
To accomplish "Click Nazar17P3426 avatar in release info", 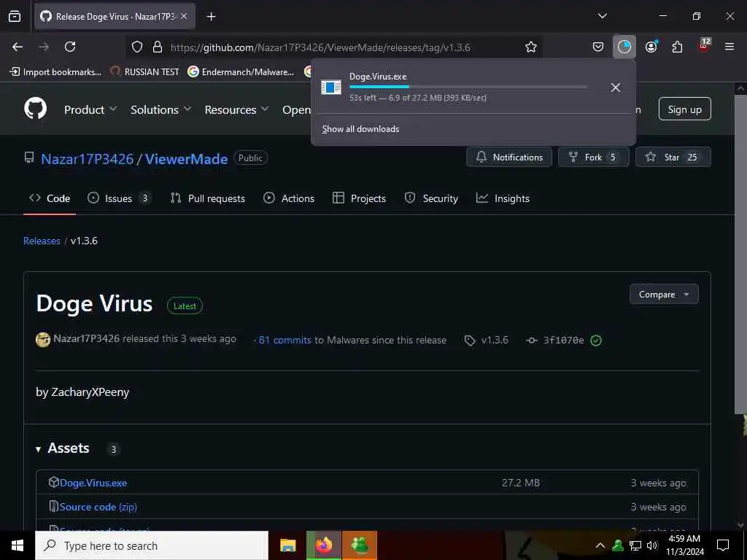I will tap(43, 340).
